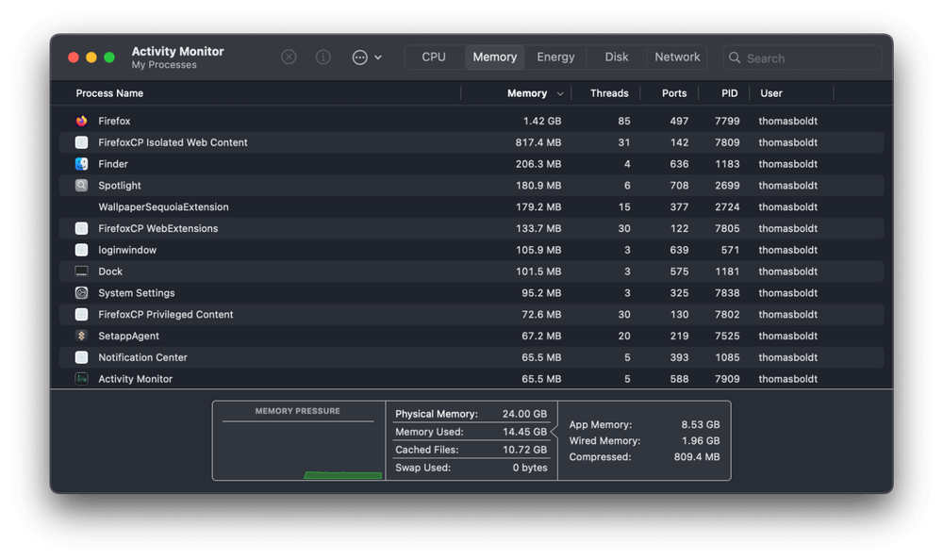Viewport: 943px width, 560px height.
Task: Click the Firefox app icon in process list
Action: 81,121
